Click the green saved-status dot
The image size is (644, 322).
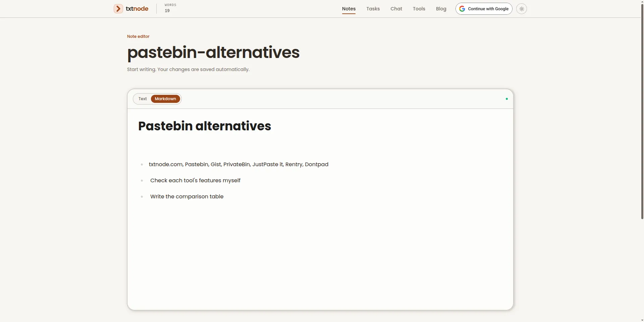click(507, 99)
